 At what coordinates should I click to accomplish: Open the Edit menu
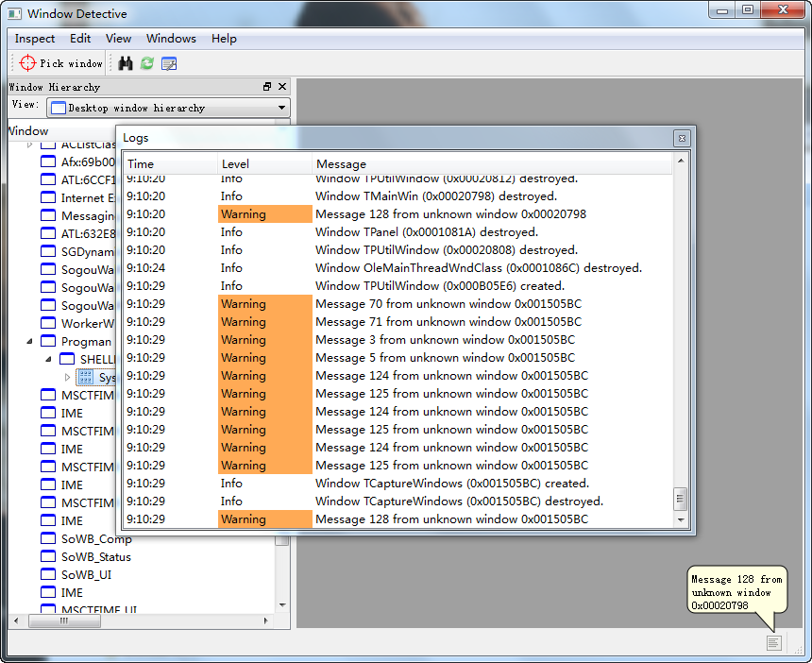[80, 39]
